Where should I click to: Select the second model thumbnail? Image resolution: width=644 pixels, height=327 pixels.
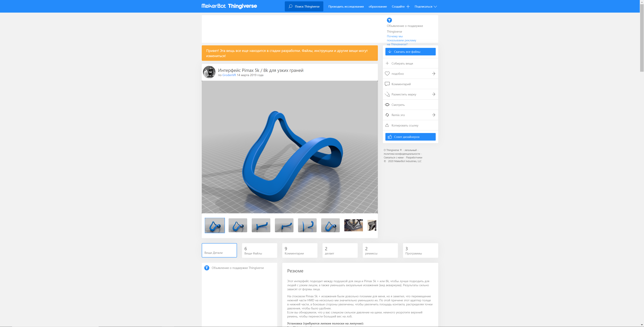pyautogui.click(x=238, y=225)
